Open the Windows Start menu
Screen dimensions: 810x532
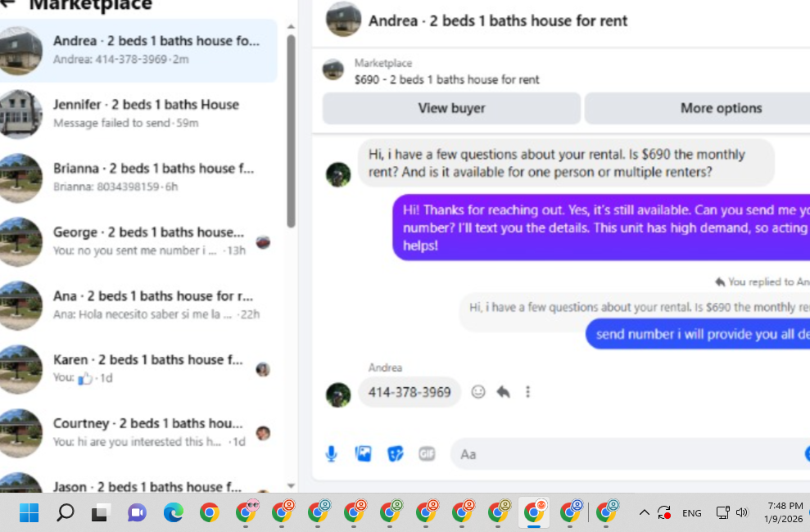29,512
